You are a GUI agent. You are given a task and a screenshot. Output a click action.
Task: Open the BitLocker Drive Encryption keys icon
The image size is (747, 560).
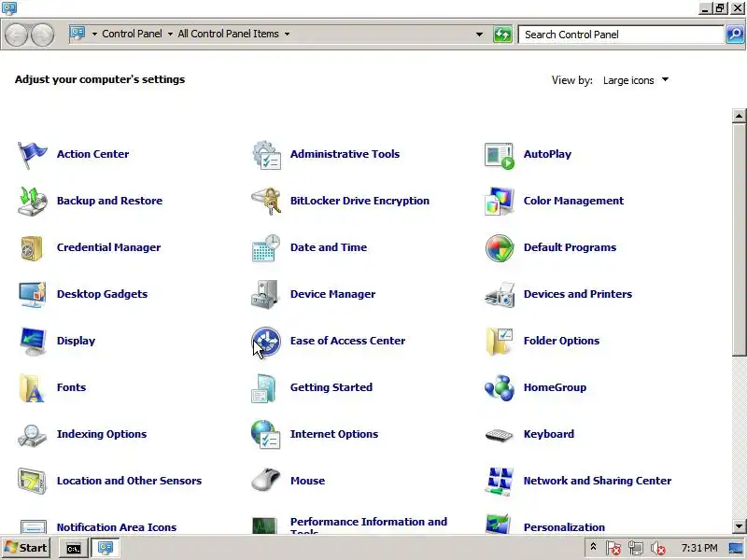pyautogui.click(x=266, y=202)
